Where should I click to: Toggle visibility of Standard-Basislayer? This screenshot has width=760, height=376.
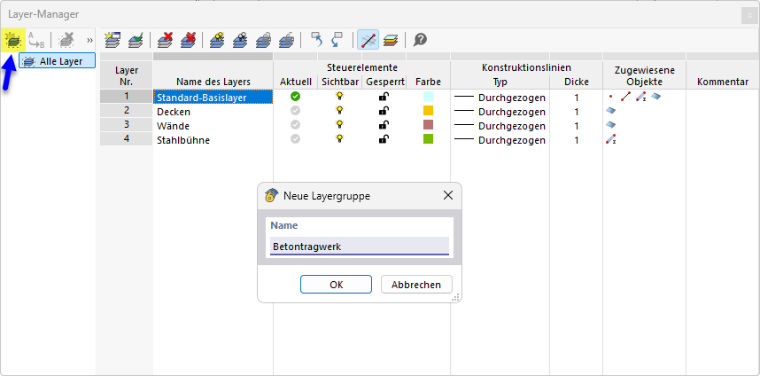click(x=340, y=96)
